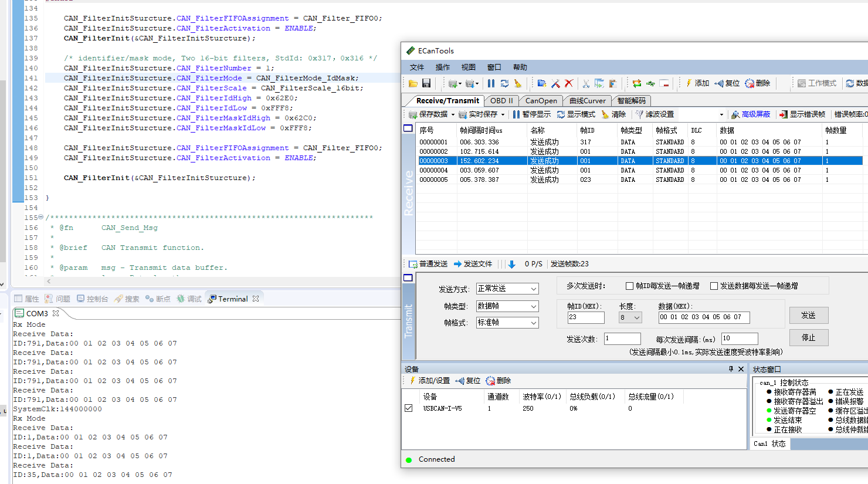Click 清除 clear in receive toolbar
Viewport: 868px width, 484px height.
(x=613, y=114)
